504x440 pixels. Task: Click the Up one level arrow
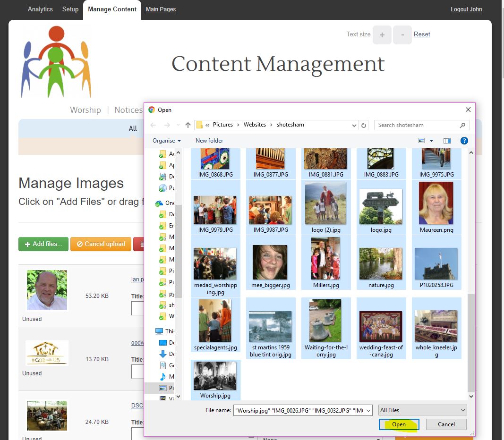tap(188, 125)
